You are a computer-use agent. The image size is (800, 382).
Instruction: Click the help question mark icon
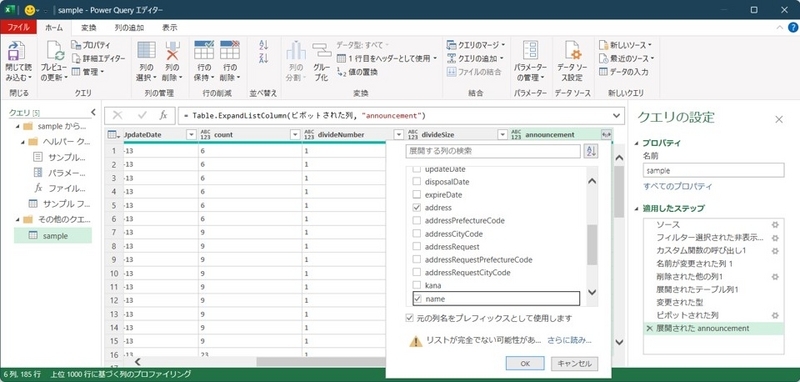click(792, 28)
